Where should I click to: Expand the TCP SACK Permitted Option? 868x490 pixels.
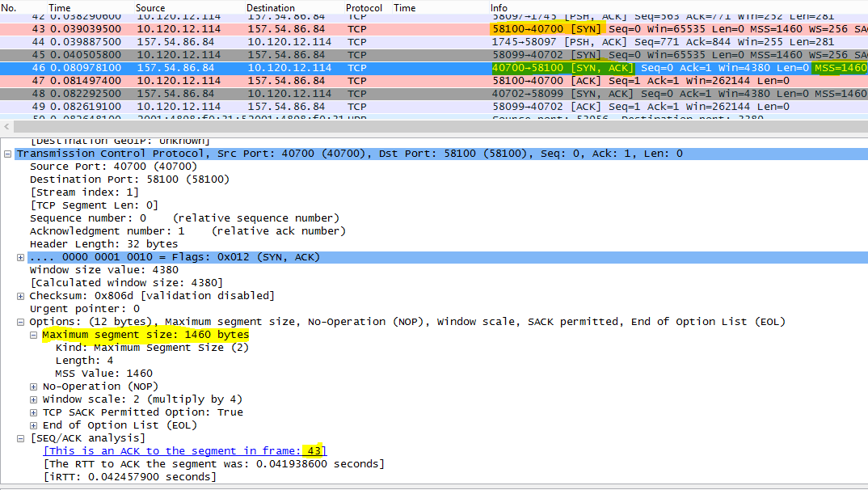(x=33, y=412)
